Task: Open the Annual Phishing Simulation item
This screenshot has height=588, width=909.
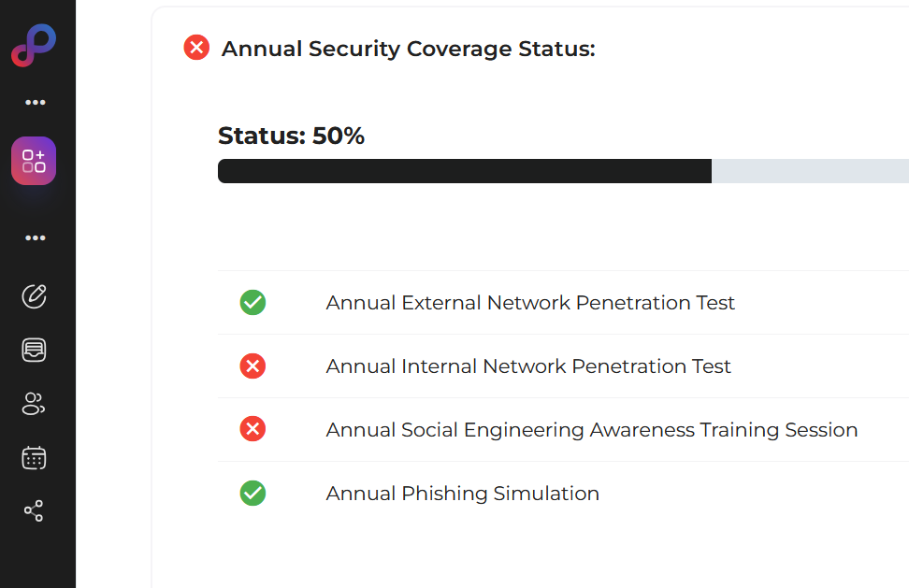Action: (462, 494)
